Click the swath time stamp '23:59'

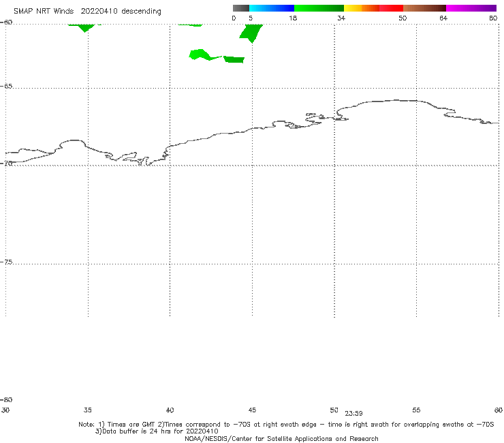pos(353,414)
